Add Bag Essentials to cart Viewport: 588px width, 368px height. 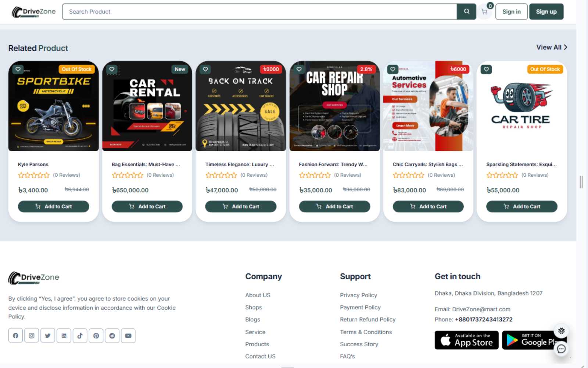(x=147, y=206)
